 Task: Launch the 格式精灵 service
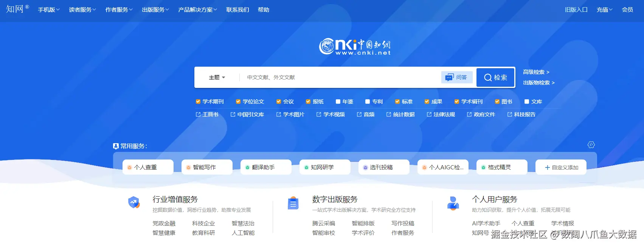[502, 167]
